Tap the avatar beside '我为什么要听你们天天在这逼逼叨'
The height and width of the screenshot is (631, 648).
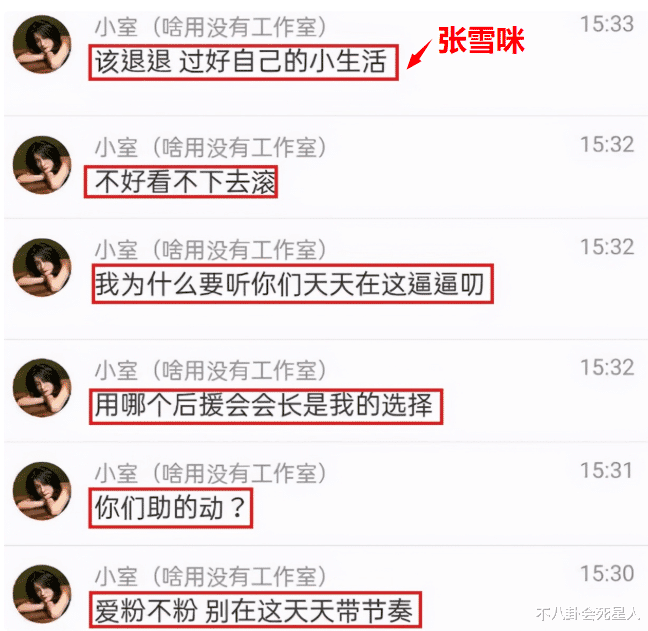pos(42,268)
